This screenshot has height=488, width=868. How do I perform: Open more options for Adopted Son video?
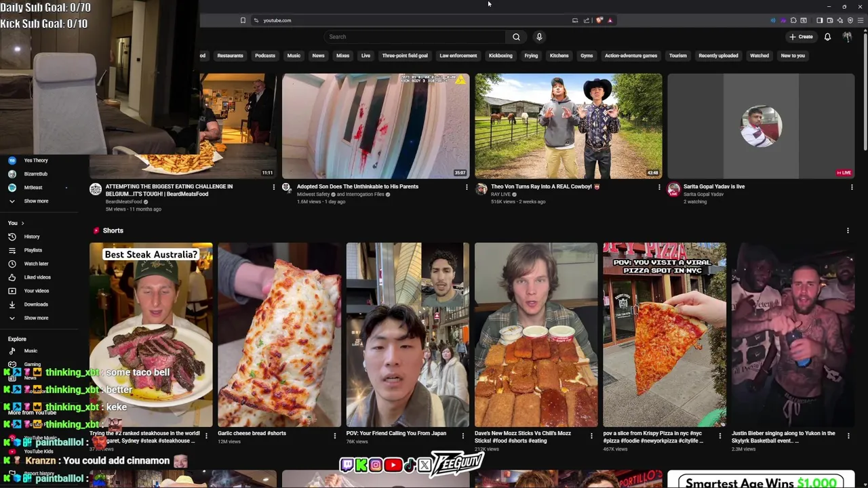pyautogui.click(x=466, y=187)
